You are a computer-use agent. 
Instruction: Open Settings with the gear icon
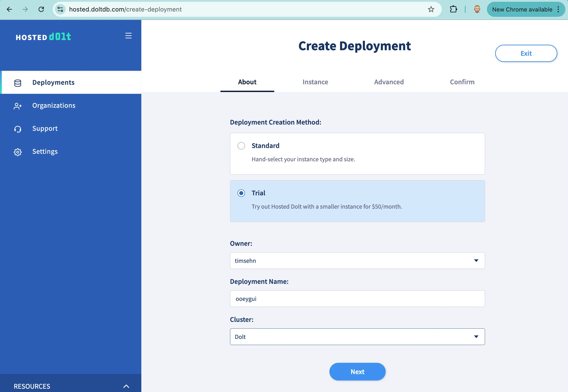tap(18, 152)
